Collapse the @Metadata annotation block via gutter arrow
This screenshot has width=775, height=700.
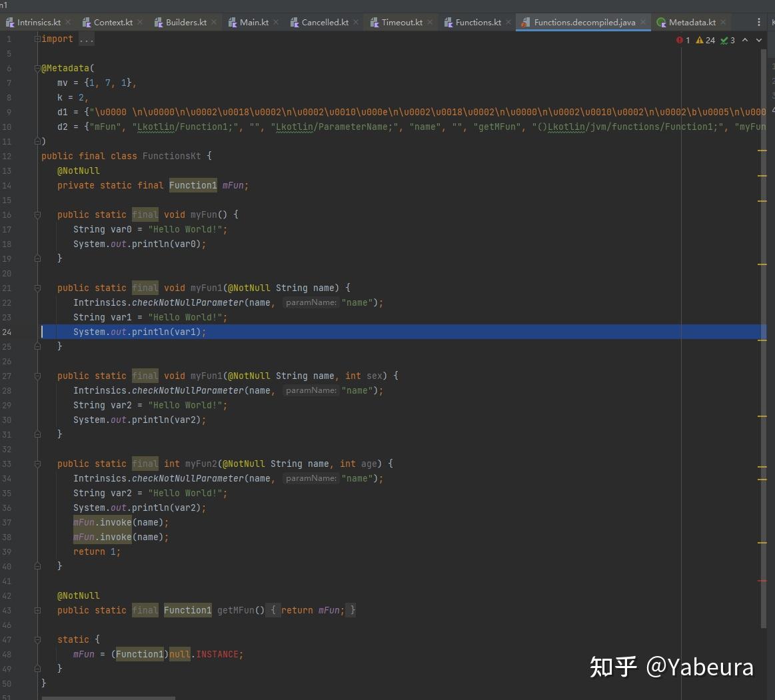tap(37, 68)
